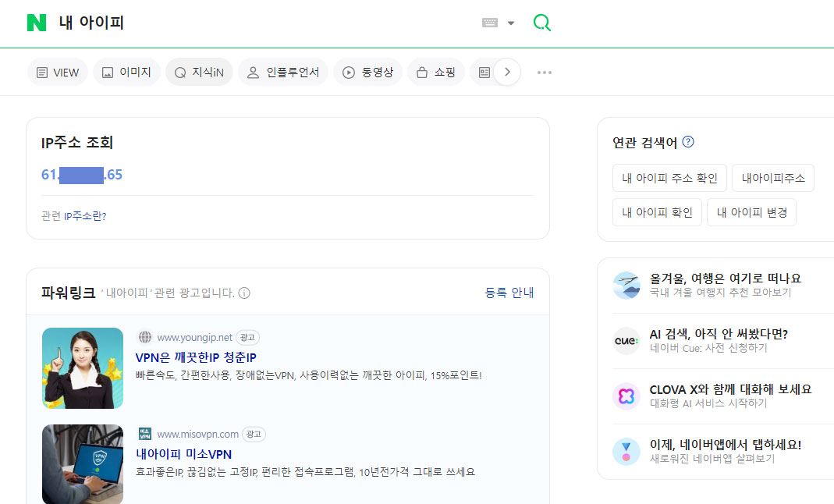Switch to the 지식iN tab
Image resolution: width=834 pixels, height=504 pixels.
[x=199, y=71]
